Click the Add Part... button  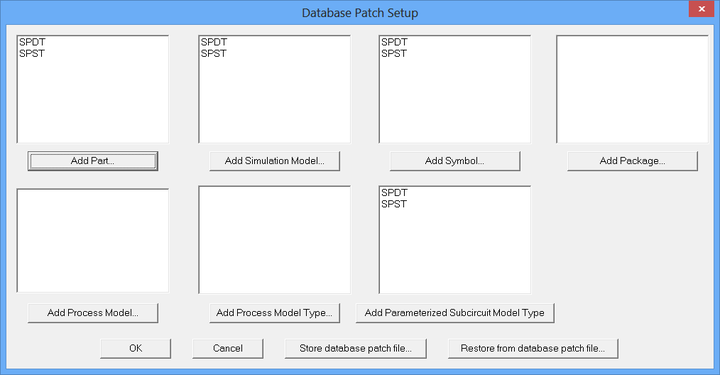tap(93, 161)
